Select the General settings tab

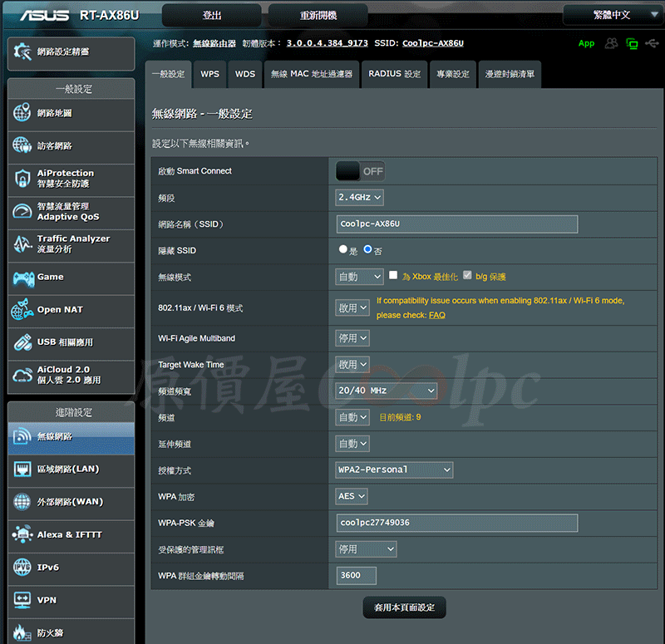click(169, 74)
